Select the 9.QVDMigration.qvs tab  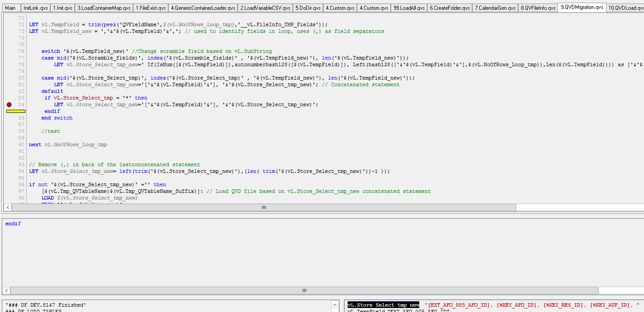582,8
